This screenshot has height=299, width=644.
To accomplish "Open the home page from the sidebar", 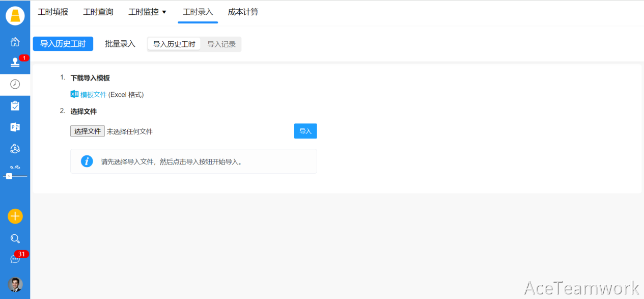I will click(15, 42).
